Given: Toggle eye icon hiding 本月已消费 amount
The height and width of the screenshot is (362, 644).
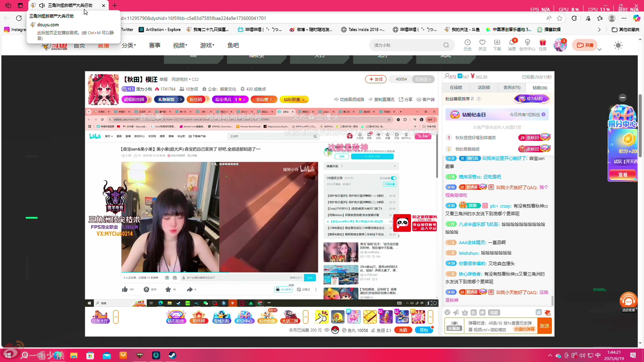Looking at the screenshot, I should 327,330.
